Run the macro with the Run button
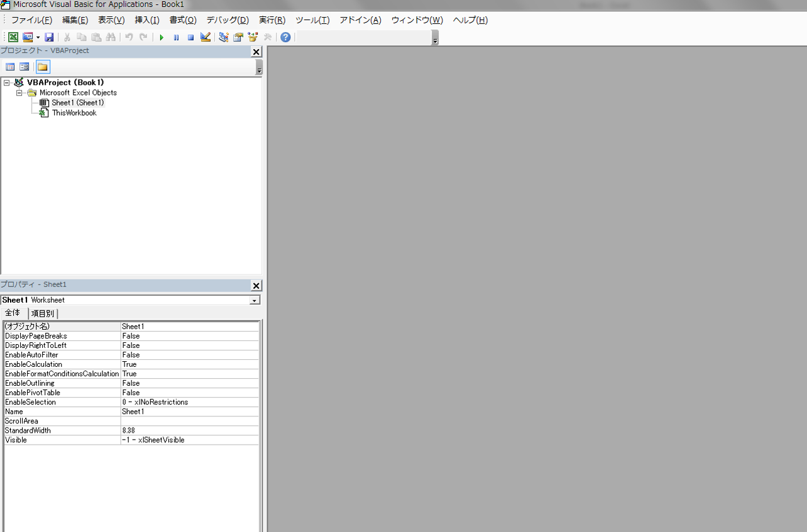 point(162,37)
